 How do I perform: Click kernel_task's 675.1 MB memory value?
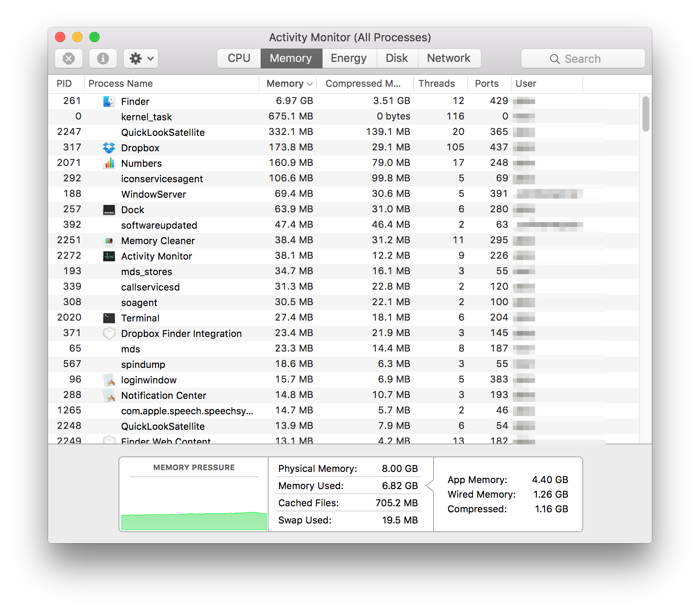(291, 116)
